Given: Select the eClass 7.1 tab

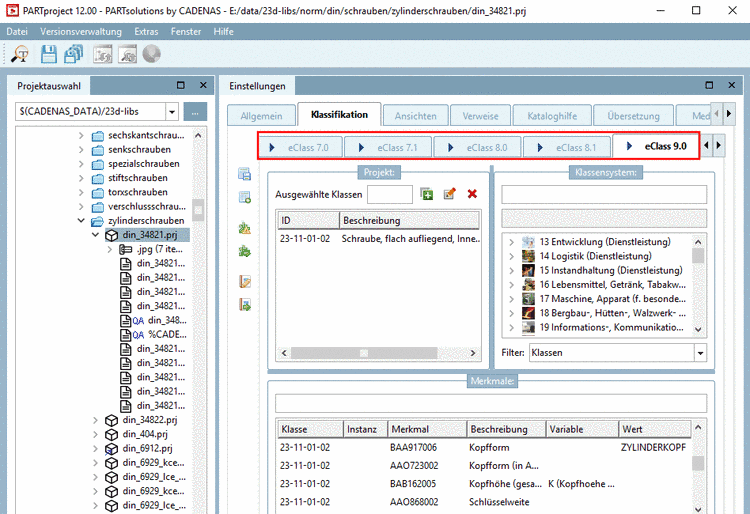Looking at the screenshot, I should point(388,147).
